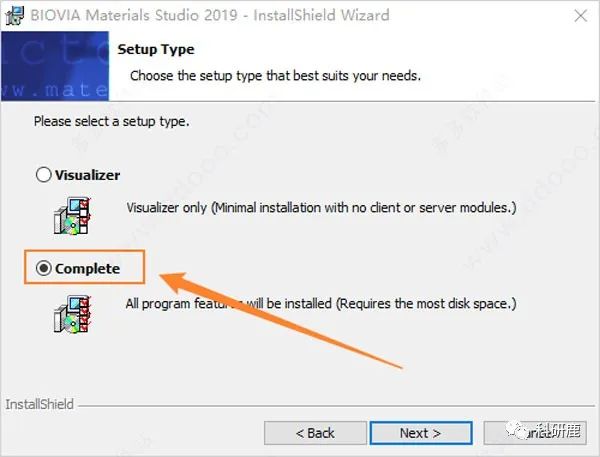This screenshot has height=457, width=600.
Task: Click the Visualizer only description text
Action: point(321,208)
